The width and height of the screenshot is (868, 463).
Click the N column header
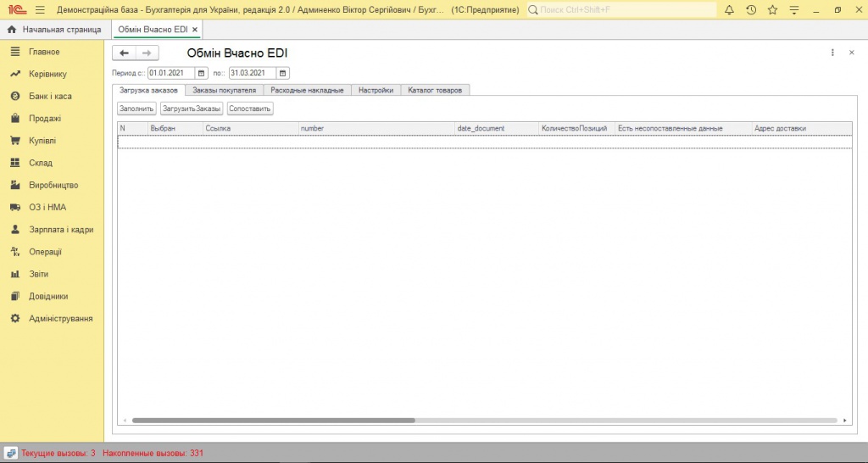point(133,128)
